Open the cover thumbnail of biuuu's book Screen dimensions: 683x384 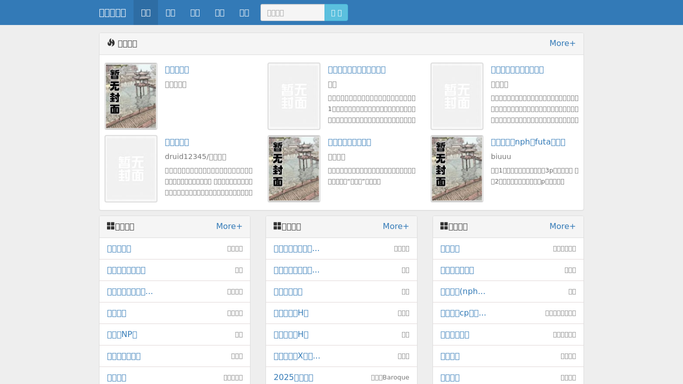pyautogui.click(x=457, y=168)
